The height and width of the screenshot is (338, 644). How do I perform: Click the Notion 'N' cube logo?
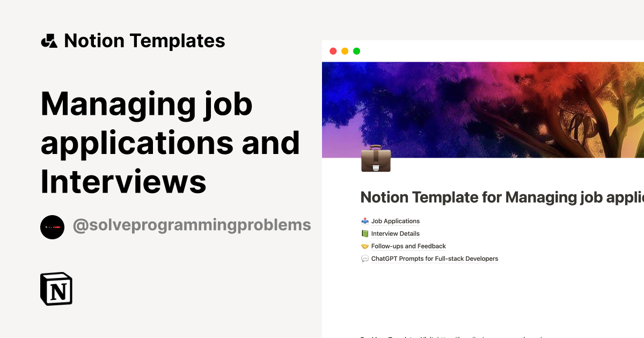point(56,289)
